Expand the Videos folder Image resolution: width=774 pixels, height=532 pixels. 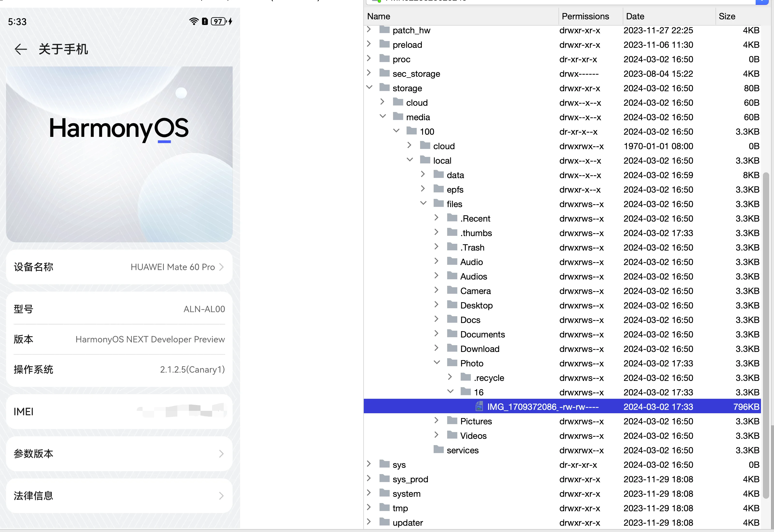pos(436,435)
